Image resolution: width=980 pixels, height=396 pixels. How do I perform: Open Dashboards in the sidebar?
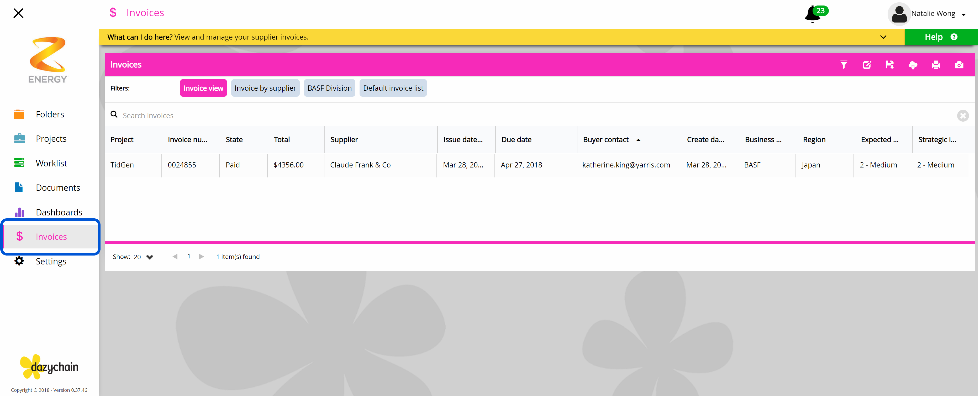coord(59,212)
